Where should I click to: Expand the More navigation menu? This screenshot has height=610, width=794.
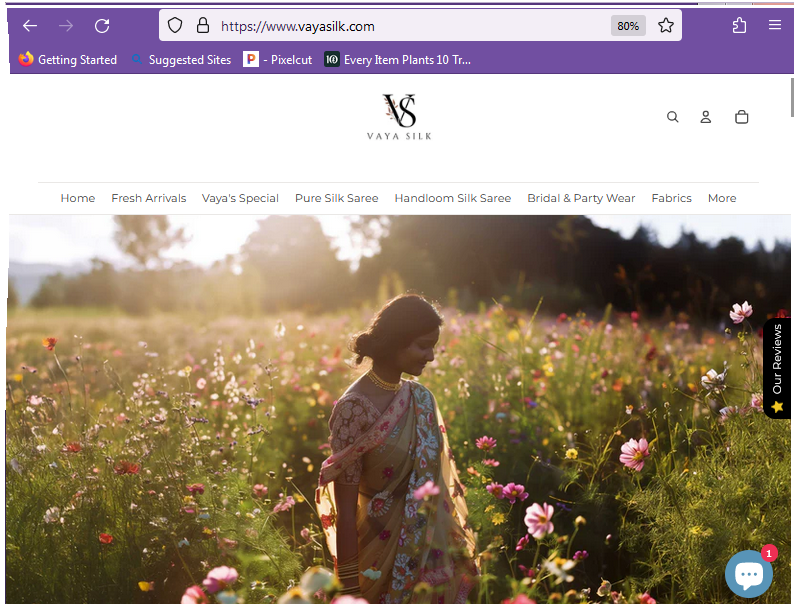click(722, 198)
